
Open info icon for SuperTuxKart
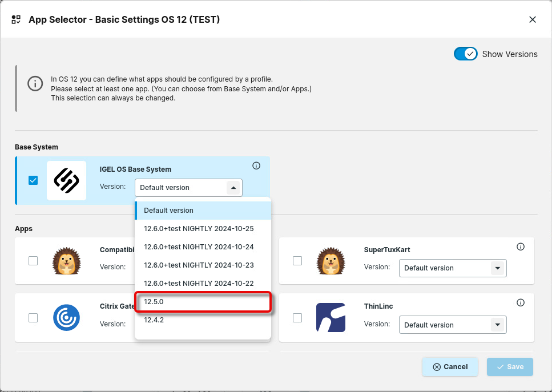[x=520, y=247]
